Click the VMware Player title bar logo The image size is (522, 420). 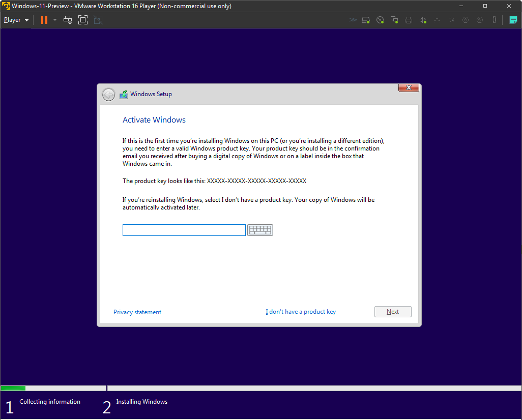pos(6,6)
